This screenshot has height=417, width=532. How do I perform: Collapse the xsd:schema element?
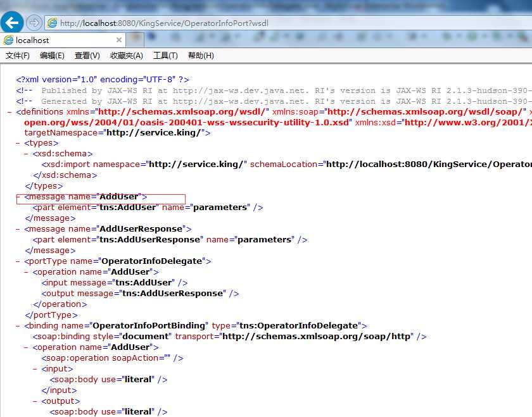pos(26,154)
